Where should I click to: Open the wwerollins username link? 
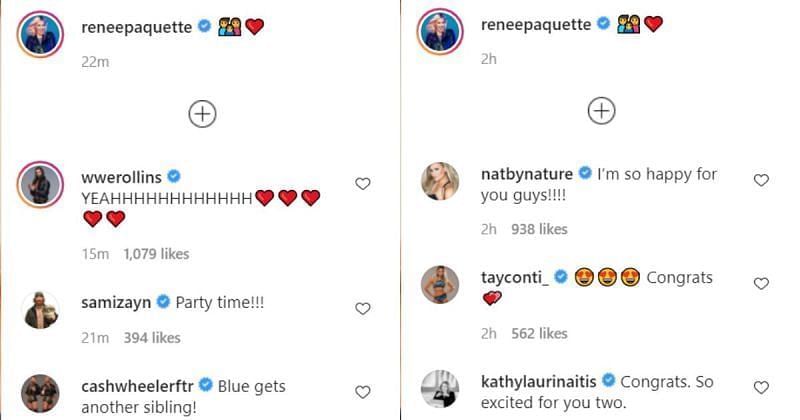pyautogui.click(x=120, y=176)
